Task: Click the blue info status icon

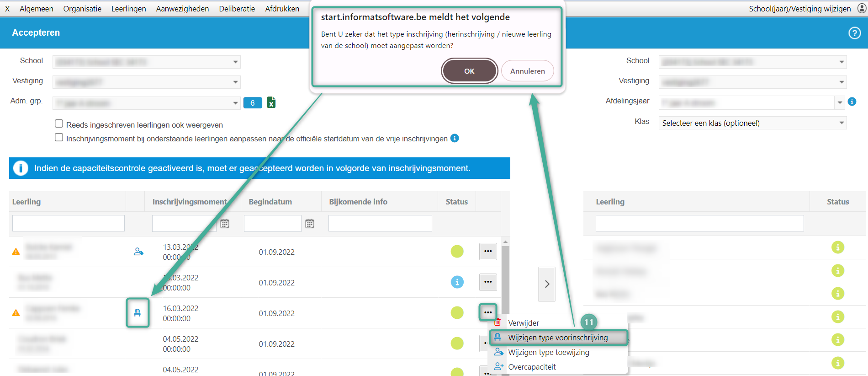Action: [457, 282]
